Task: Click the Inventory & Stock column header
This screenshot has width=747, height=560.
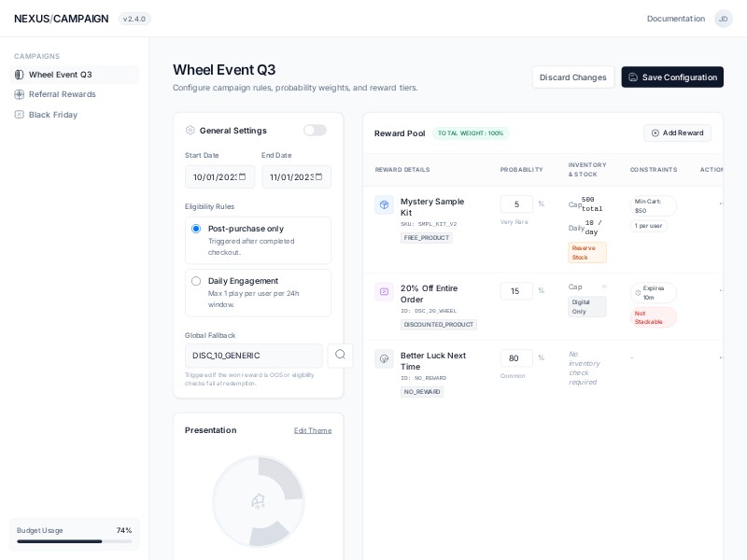Action: (x=587, y=170)
